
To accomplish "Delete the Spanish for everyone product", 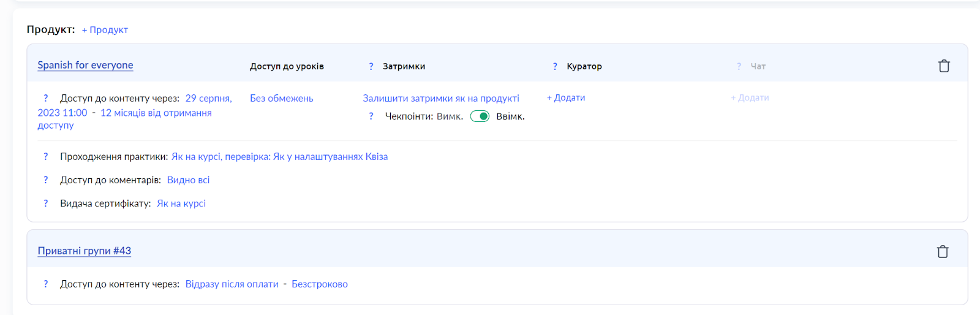I will pyautogui.click(x=944, y=66).
